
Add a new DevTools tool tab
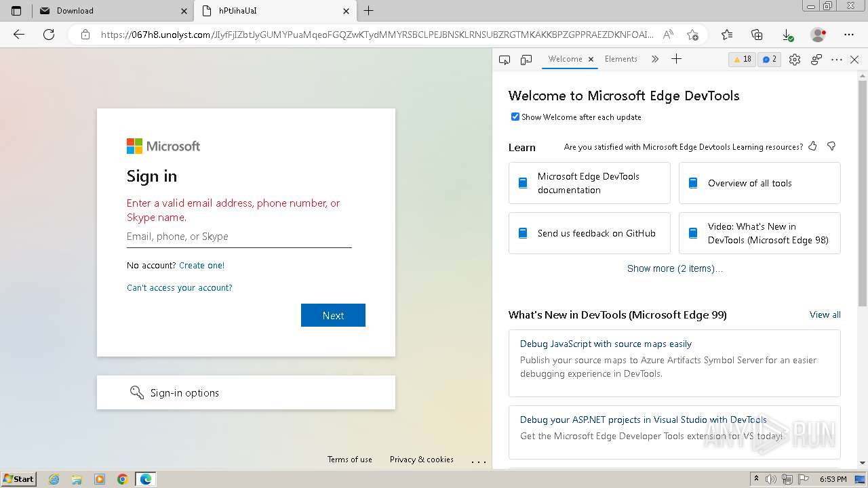coord(676,60)
